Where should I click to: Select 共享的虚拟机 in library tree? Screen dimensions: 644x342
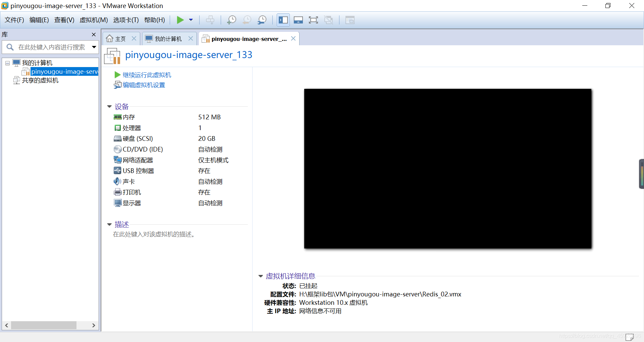pos(40,80)
